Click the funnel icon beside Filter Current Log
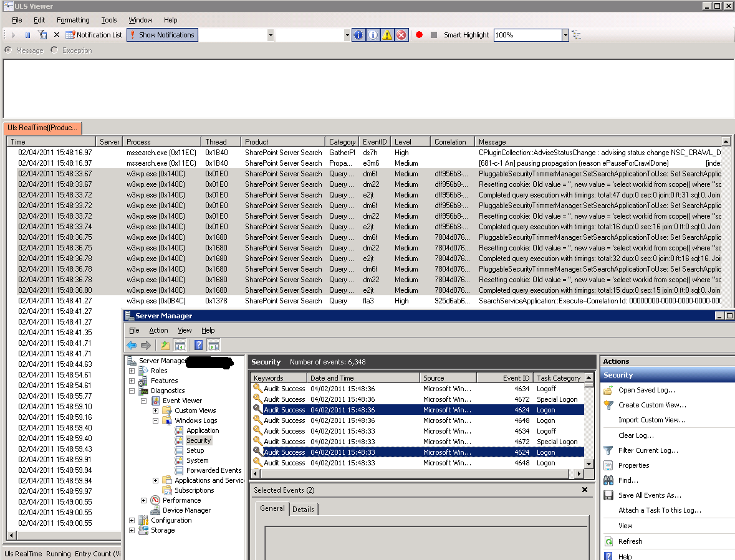Viewport: 735px width, 560px height. 608,450
